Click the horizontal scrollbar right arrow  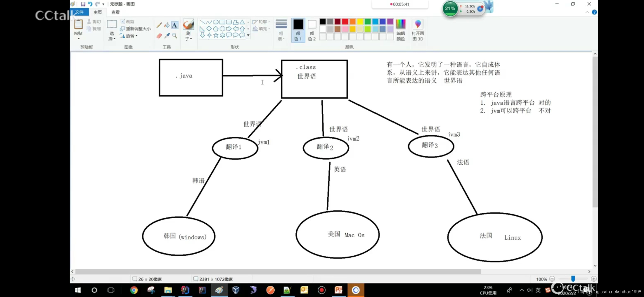pos(589,271)
